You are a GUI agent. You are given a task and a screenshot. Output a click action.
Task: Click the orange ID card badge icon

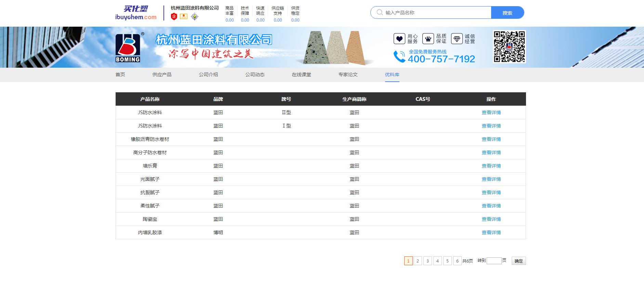point(184,16)
